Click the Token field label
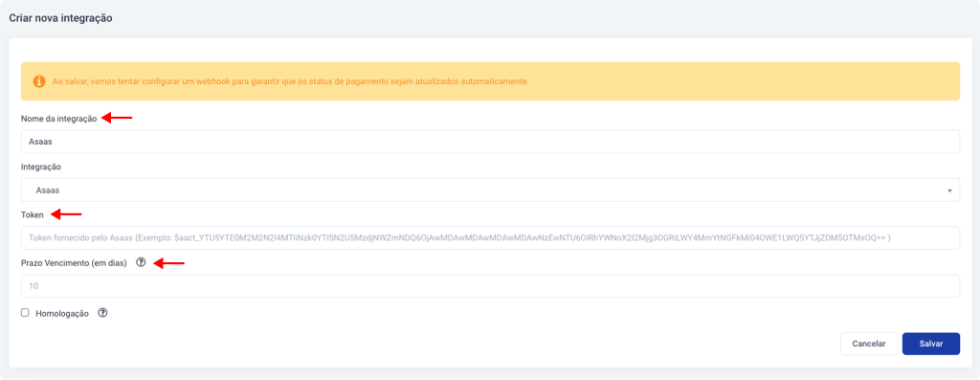 tap(33, 215)
